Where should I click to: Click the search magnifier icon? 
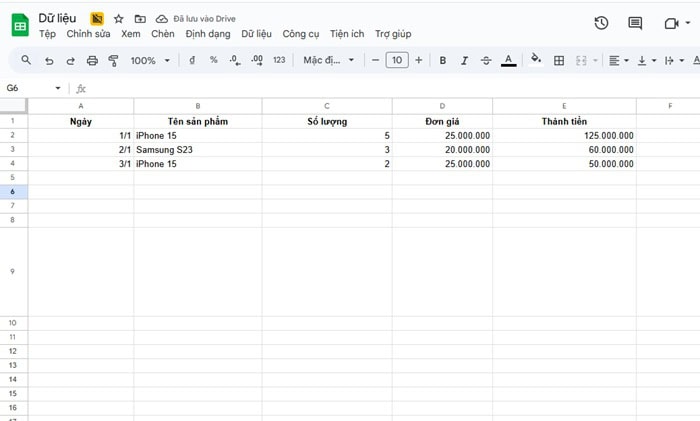pos(26,61)
